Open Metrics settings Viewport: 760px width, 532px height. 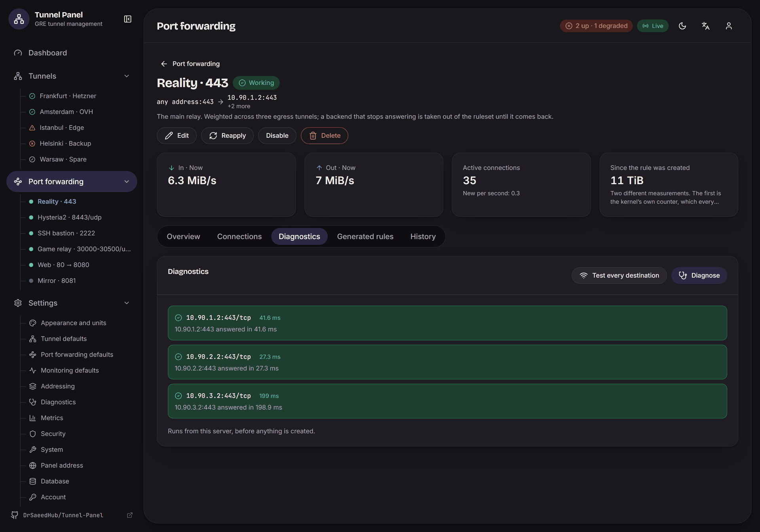52,418
